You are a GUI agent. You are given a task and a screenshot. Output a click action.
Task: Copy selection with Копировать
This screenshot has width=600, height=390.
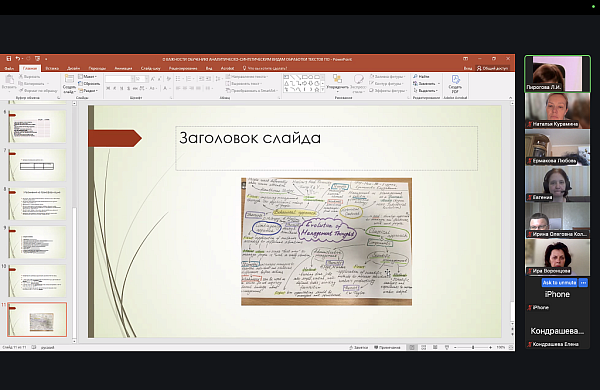[x=32, y=83]
